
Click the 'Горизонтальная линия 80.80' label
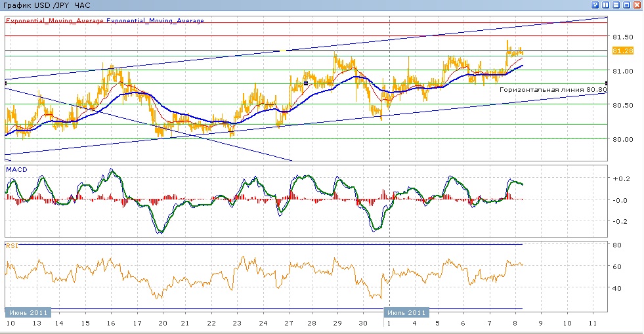(x=551, y=89)
